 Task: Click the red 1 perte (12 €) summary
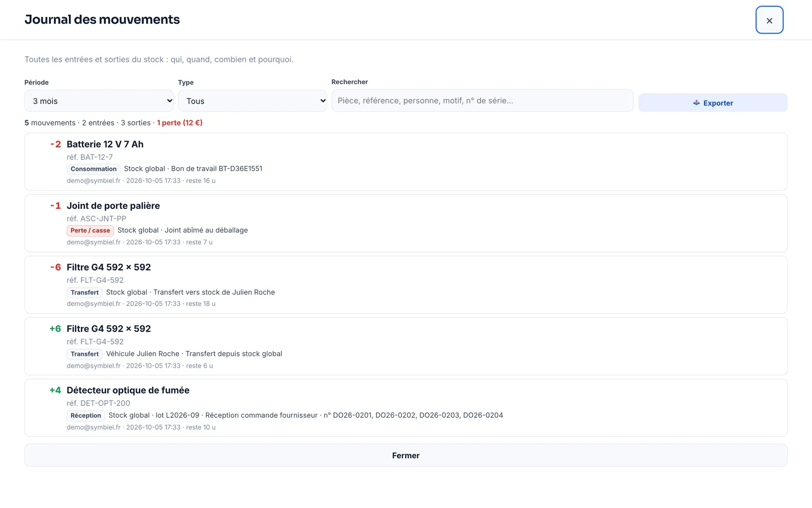pyautogui.click(x=179, y=123)
